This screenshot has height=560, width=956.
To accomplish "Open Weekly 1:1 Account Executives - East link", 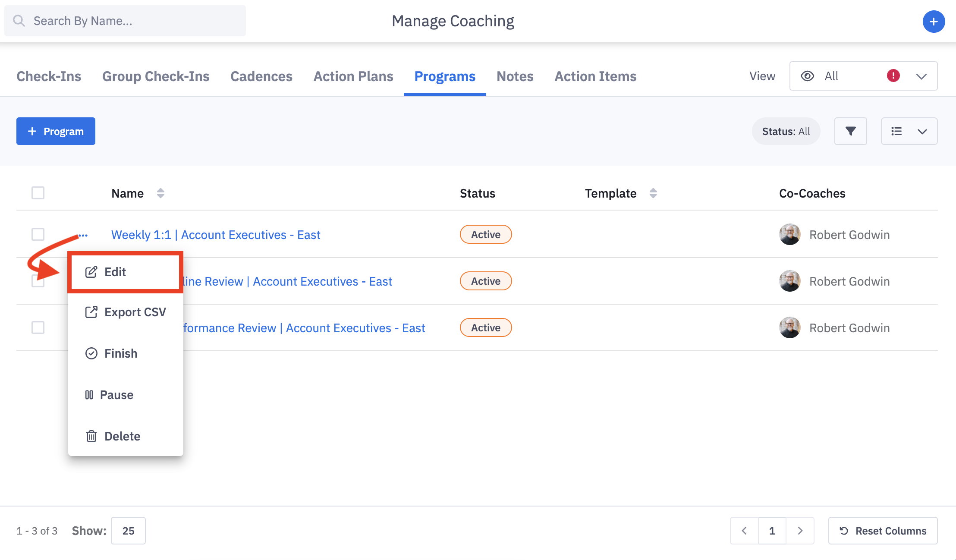I will 216,235.
